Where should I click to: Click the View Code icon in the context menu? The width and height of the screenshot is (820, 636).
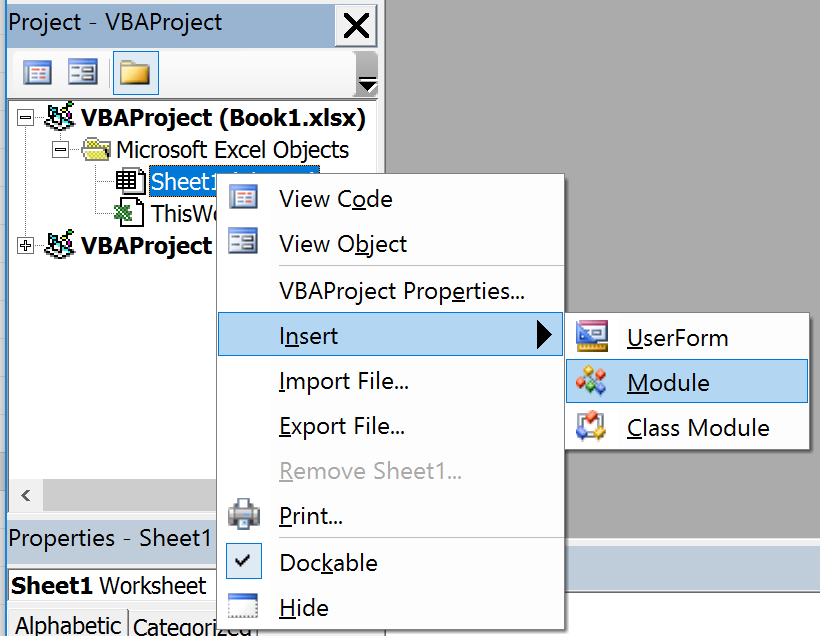point(244,198)
